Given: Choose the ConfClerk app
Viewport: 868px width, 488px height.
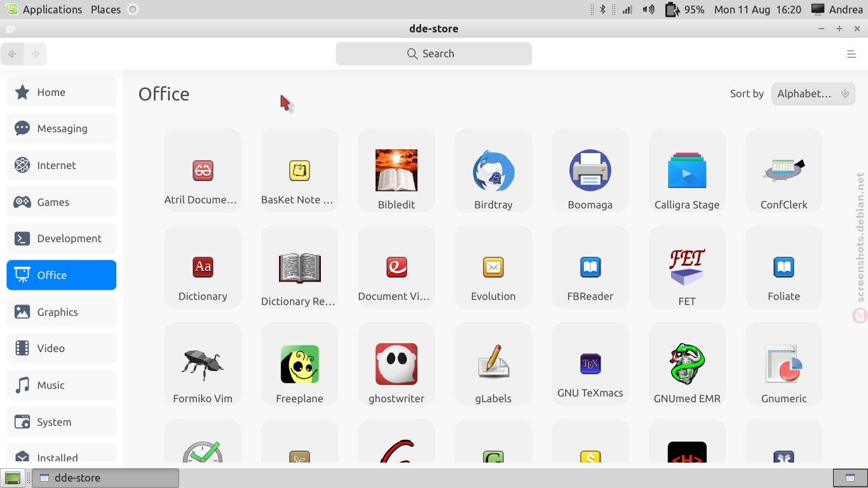Looking at the screenshot, I should (784, 170).
